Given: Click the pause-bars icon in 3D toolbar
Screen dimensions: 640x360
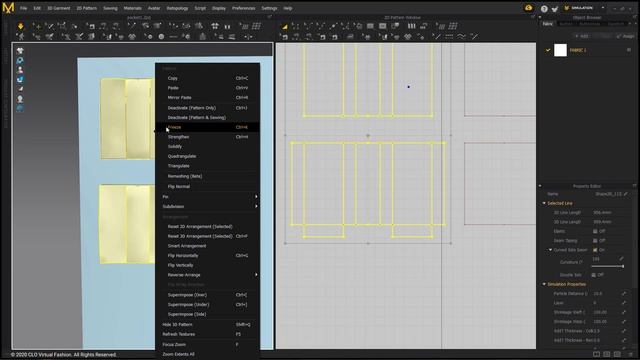Looking at the screenshot, I should [x=227, y=26].
